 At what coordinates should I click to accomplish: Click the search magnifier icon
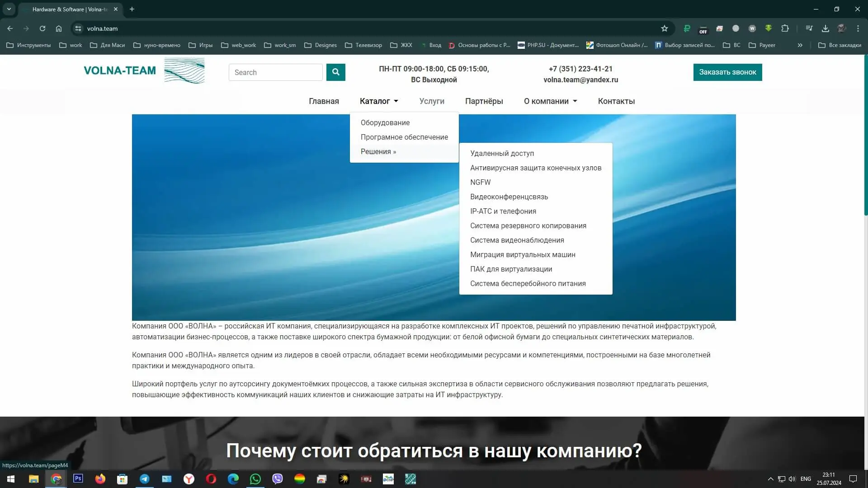click(335, 72)
